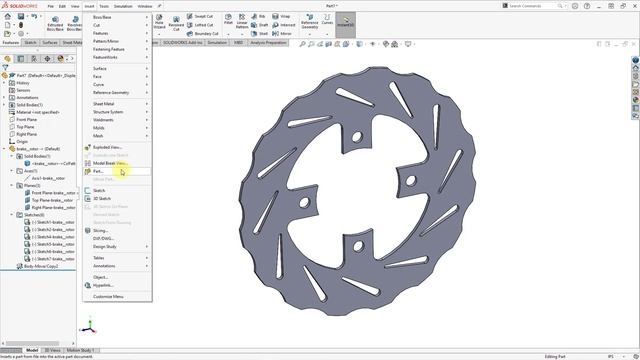
Task: Select the Intersect tool
Action: [284, 25]
